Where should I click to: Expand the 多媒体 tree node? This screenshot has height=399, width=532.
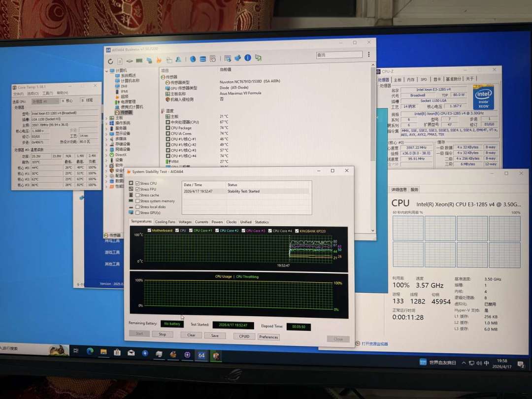tap(107, 139)
